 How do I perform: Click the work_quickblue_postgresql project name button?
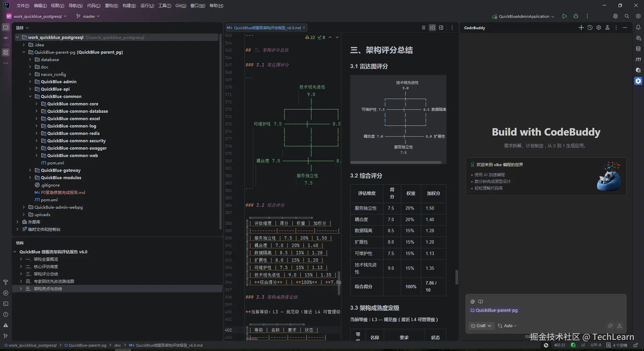point(37,16)
